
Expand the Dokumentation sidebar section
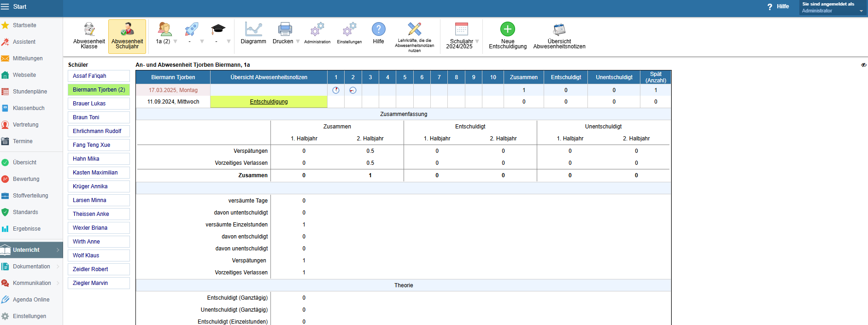(58, 267)
